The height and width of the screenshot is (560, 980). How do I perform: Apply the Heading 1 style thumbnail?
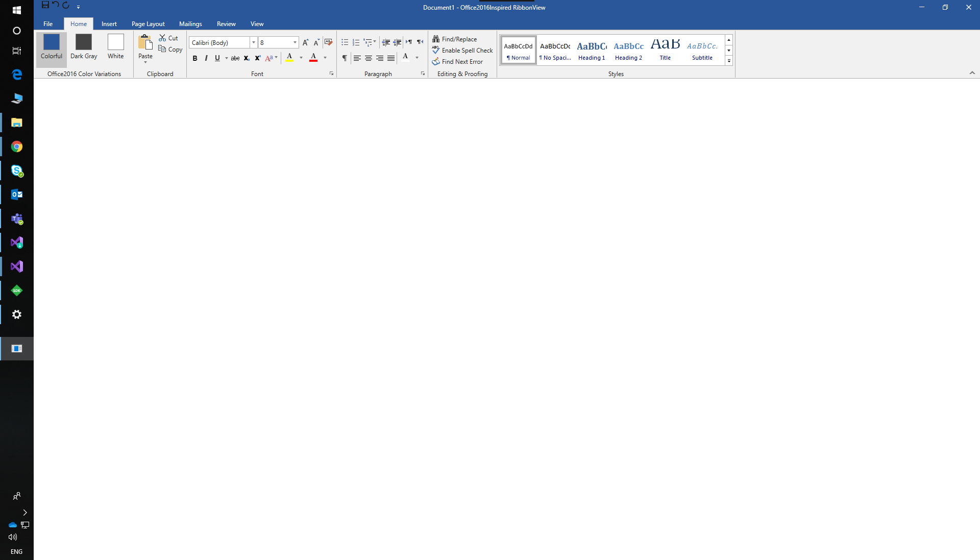point(592,50)
